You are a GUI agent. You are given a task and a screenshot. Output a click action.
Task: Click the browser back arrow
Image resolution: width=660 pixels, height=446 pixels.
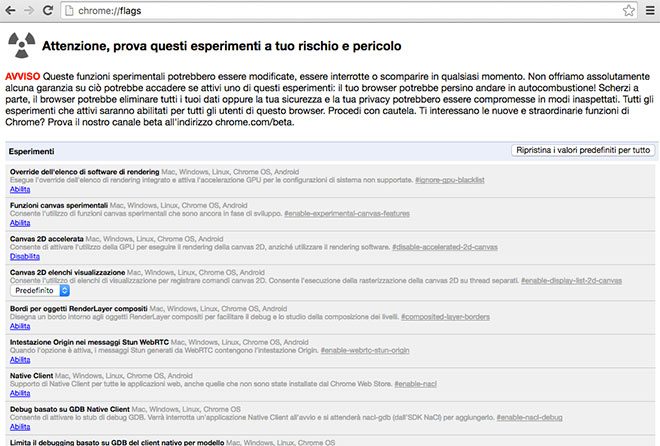11,11
